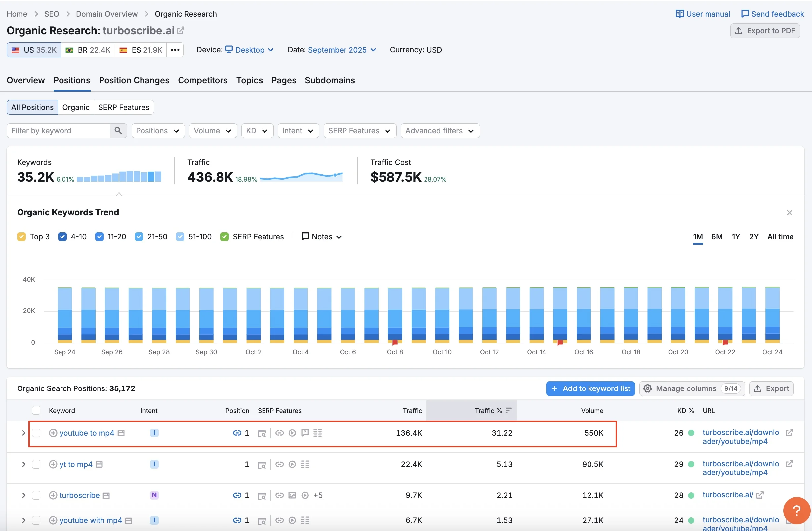Toggle the SERP Features chart checkbox
The width and height of the screenshot is (812, 531).
click(224, 236)
